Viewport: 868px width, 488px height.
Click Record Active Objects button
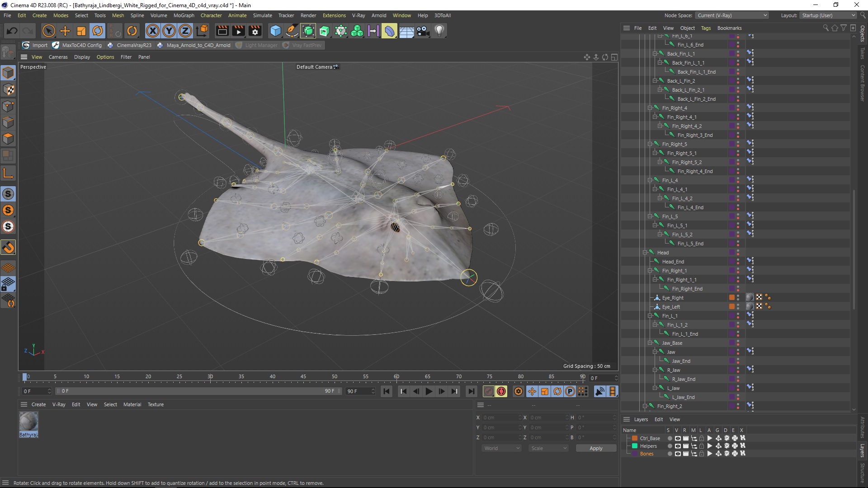[489, 391]
